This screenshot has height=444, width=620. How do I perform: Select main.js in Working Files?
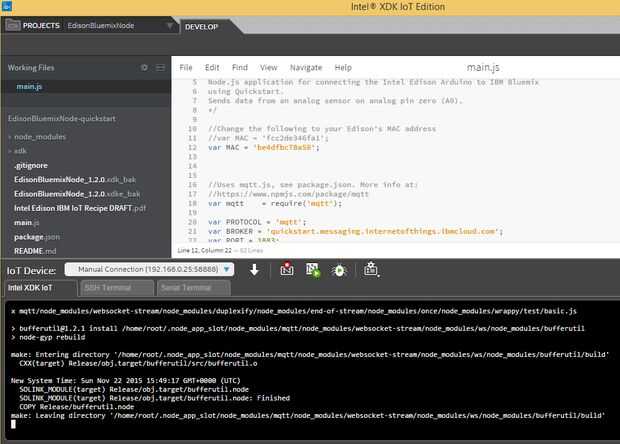(29, 87)
